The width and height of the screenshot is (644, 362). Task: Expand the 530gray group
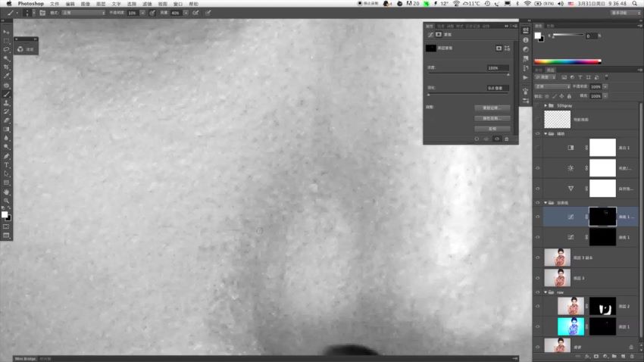pos(546,105)
